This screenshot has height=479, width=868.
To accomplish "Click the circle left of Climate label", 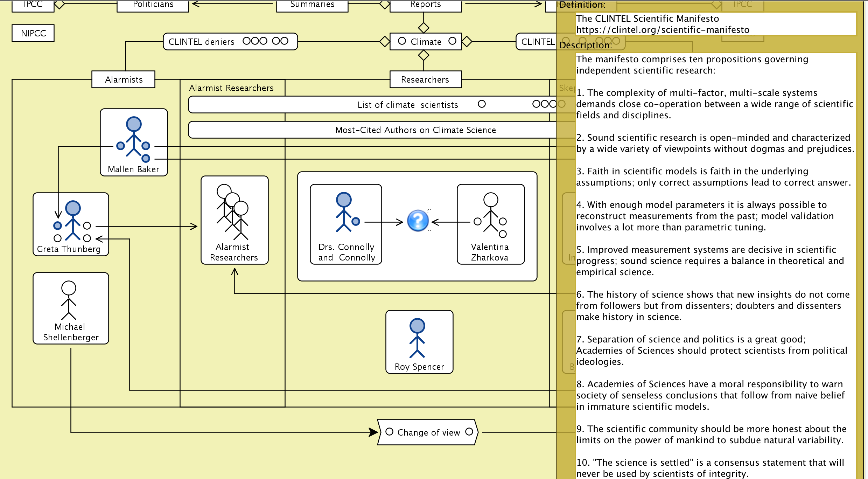I will click(402, 41).
